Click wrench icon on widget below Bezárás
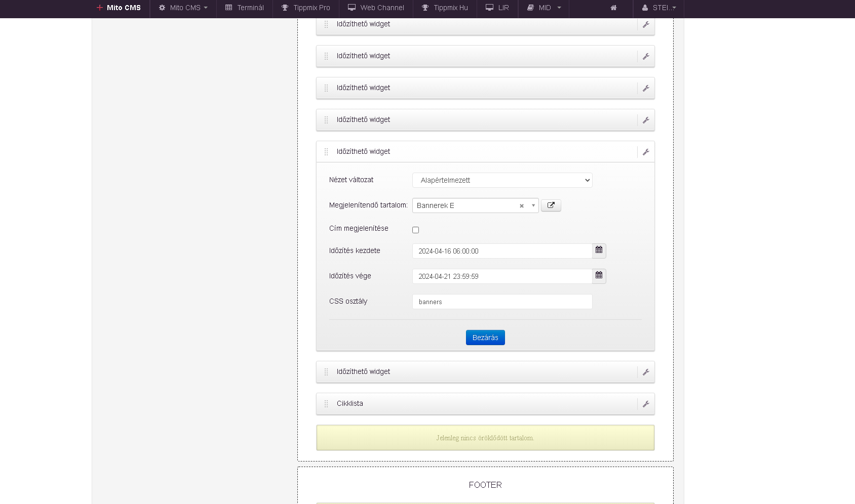855x504 pixels. (646, 372)
